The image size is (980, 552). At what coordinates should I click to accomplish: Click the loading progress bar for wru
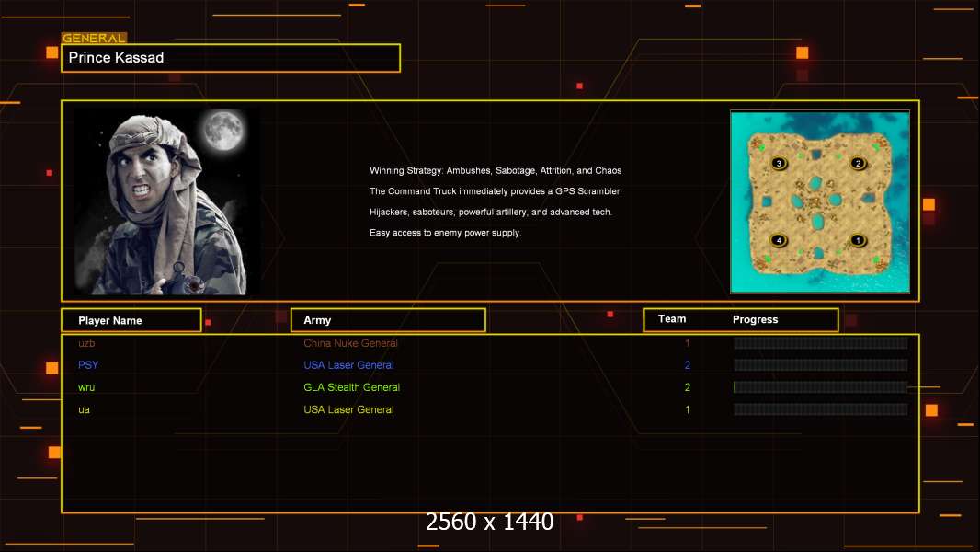820,387
